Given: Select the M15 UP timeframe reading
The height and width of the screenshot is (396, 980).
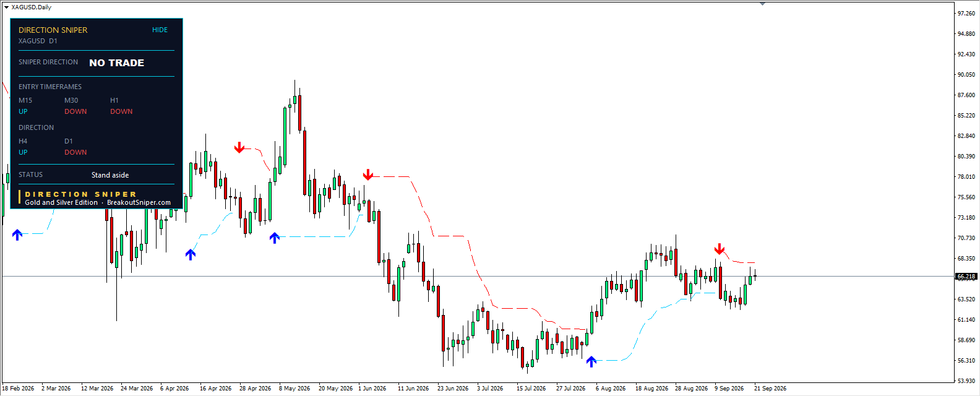Looking at the screenshot, I should 23,111.
